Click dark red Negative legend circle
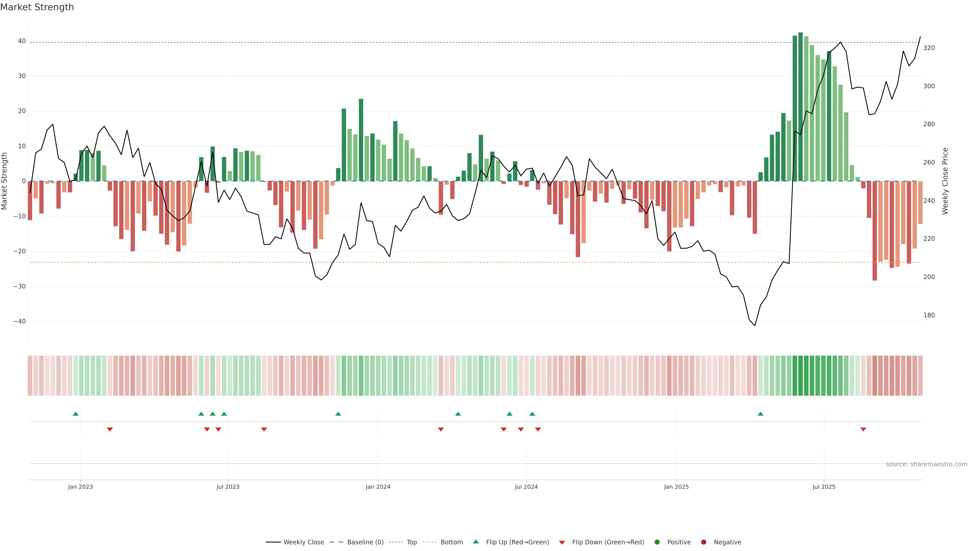 (703, 542)
